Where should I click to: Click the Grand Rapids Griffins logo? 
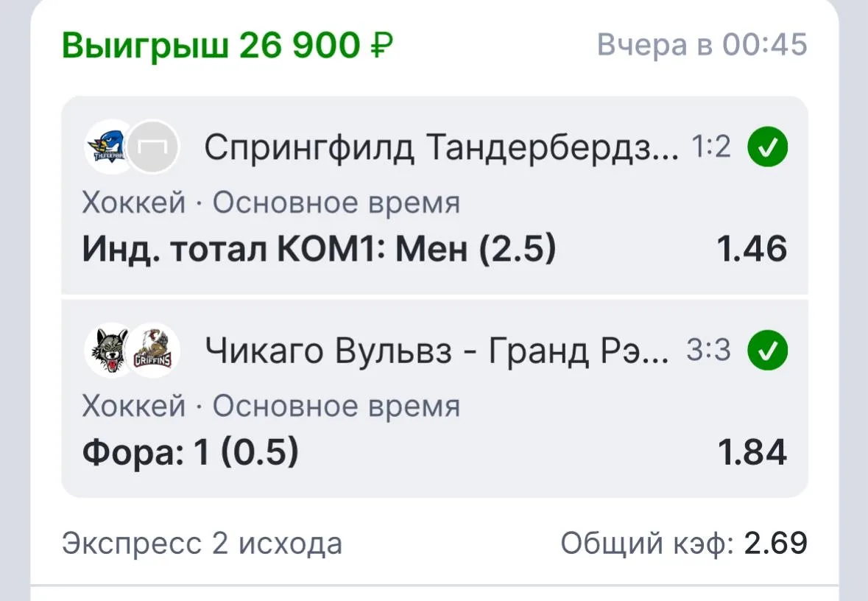[153, 351]
